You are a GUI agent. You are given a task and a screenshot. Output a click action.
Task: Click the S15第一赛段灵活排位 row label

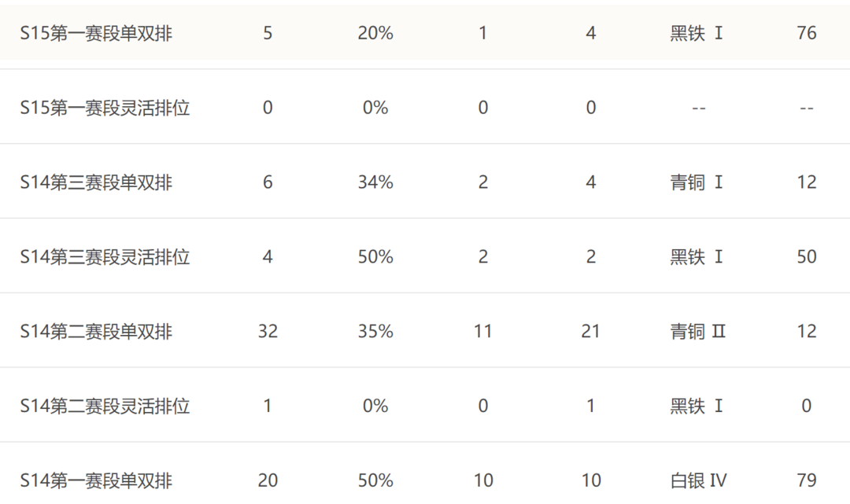[x=105, y=108]
